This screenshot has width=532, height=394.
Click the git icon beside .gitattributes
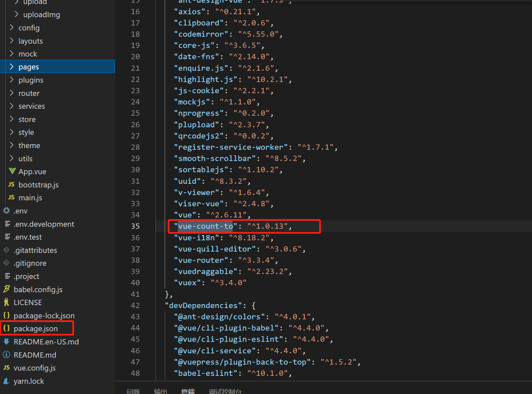pyautogui.click(x=6, y=250)
